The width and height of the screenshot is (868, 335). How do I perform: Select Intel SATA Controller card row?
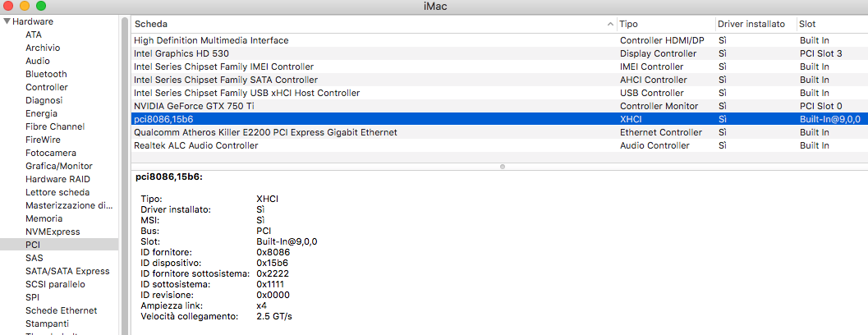click(x=499, y=80)
